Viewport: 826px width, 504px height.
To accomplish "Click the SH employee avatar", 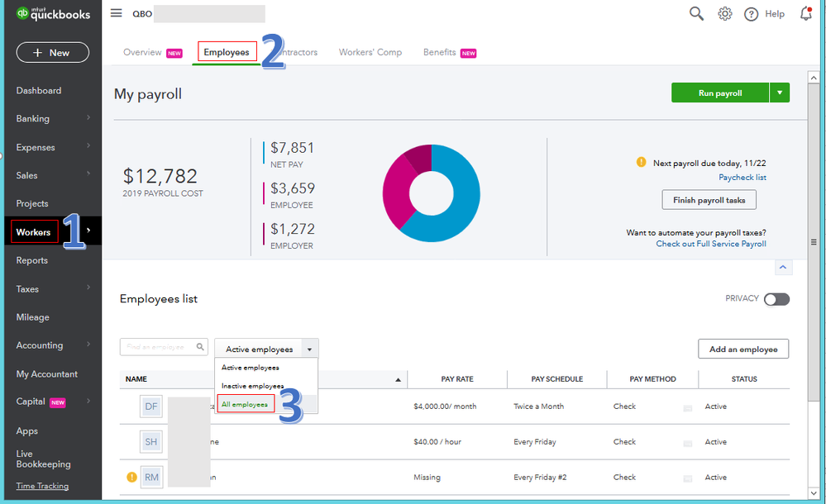I will point(151,442).
